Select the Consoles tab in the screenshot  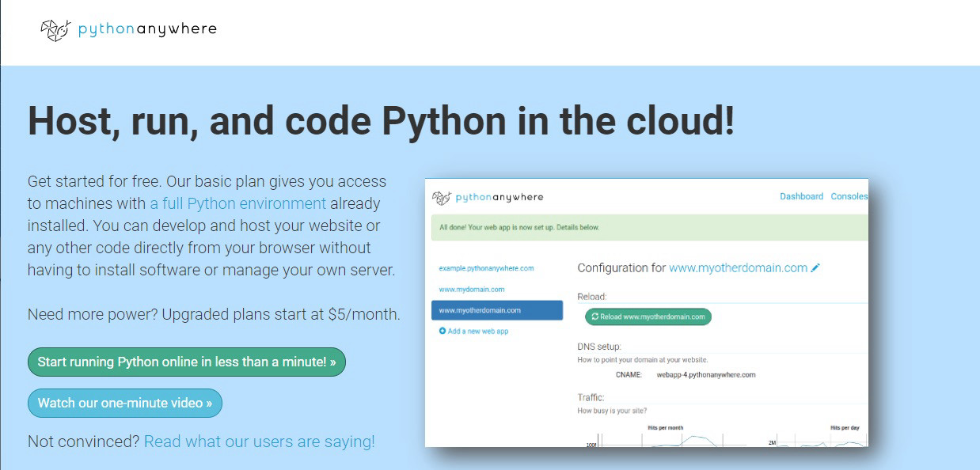pyautogui.click(x=849, y=196)
